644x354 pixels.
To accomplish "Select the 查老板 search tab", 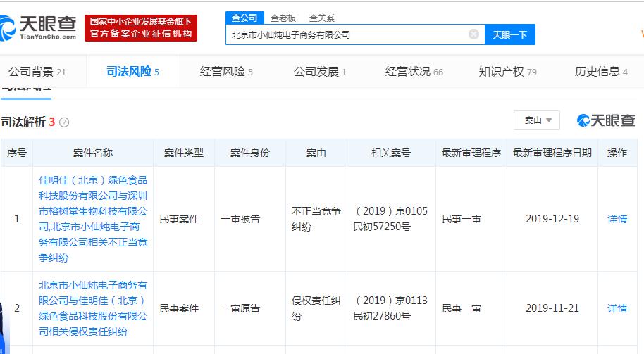I will pyautogui.click(x=283, y=18).
